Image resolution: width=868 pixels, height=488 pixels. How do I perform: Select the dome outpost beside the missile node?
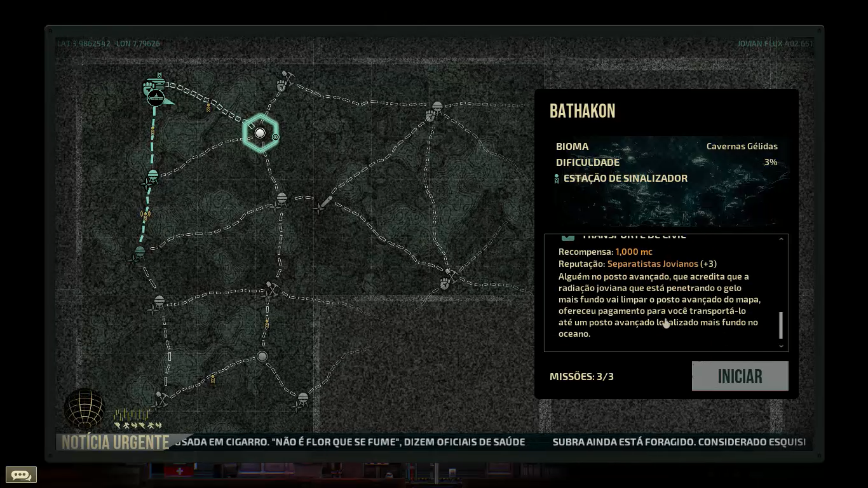[x=281, y=200]
